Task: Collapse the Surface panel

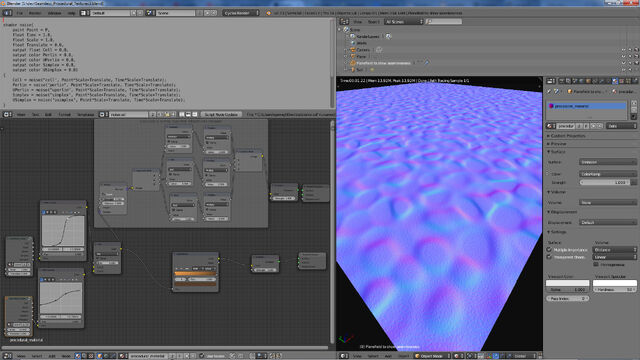Action: (557, 152)
